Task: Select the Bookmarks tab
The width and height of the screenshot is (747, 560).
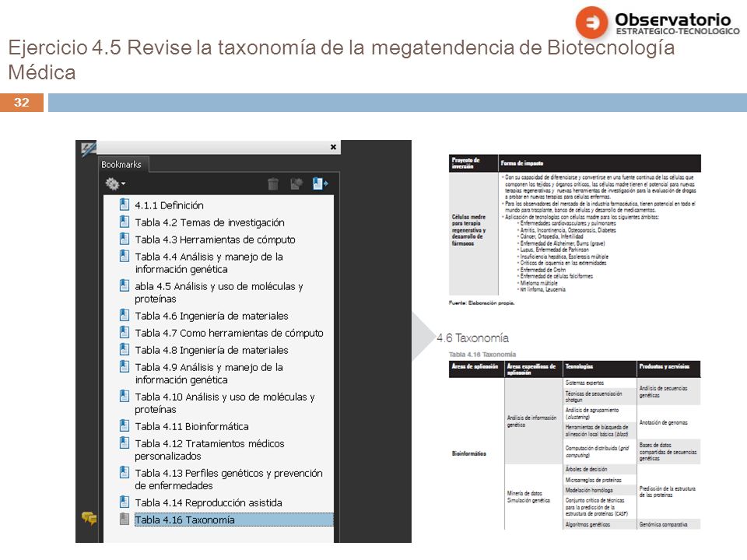Action: click(x=121, y=164)
